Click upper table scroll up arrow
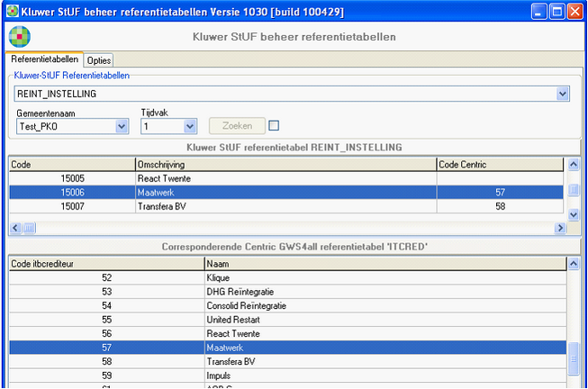The height and width of the screenshot is (389, 588). [574, 164]
